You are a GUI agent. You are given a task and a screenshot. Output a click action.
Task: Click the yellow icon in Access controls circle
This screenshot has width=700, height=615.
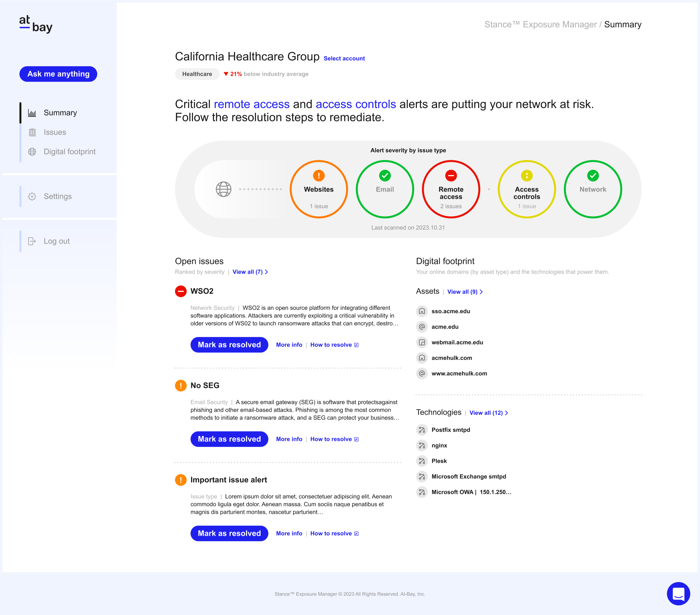coord(527,176)
